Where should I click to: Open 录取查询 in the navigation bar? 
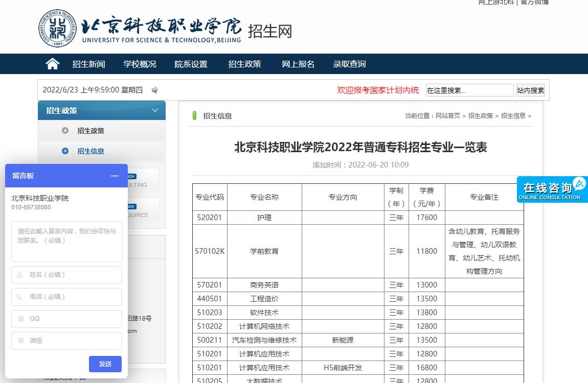[x=350, y=64]
